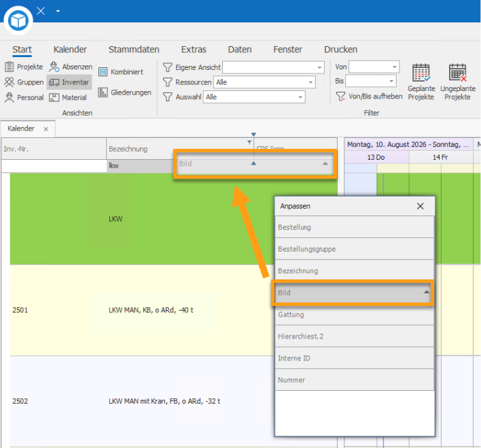Open the Fenster ribbon tab
Image resolution: width=481 pixels, height=448 pixels.
coord(288,50)
